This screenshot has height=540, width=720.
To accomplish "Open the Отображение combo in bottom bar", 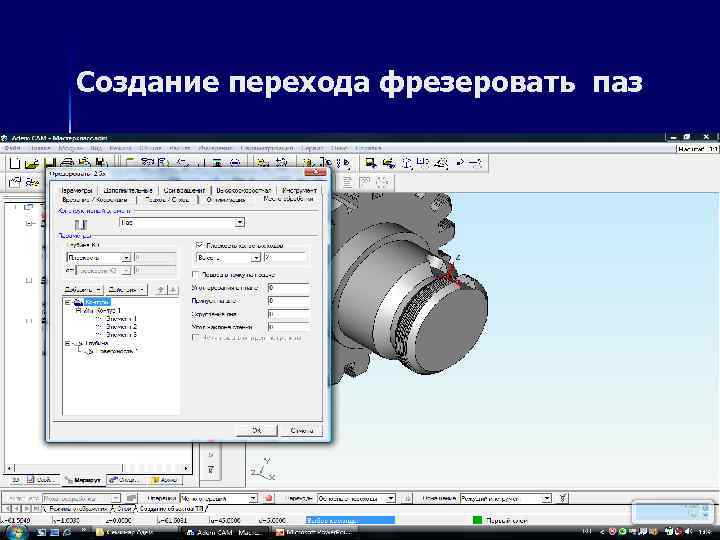I will [x=506, y=498].
